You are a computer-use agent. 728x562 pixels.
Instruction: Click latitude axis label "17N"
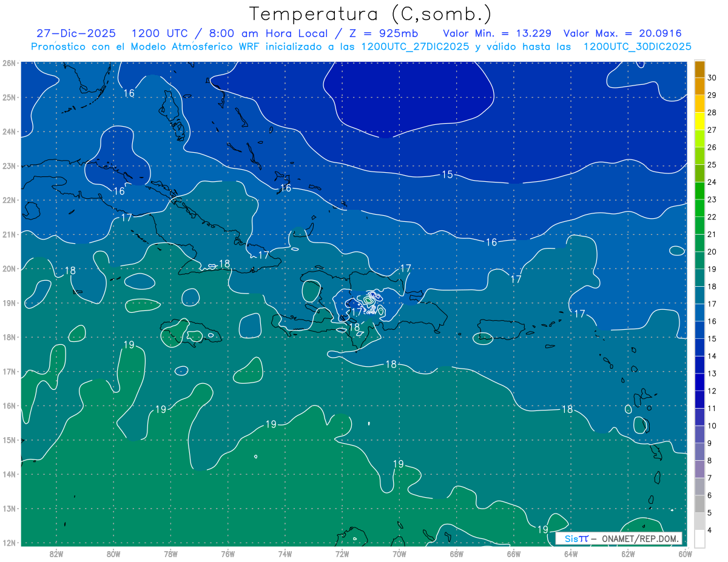click(x=8, y=371)
